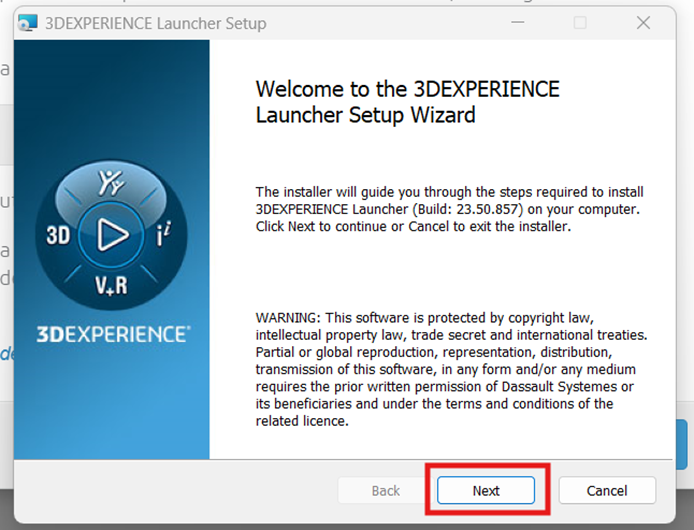The image size is (694, 530).
Task: Click the V+R quadrant of compass logo
Action: click(x=111, y=285)
